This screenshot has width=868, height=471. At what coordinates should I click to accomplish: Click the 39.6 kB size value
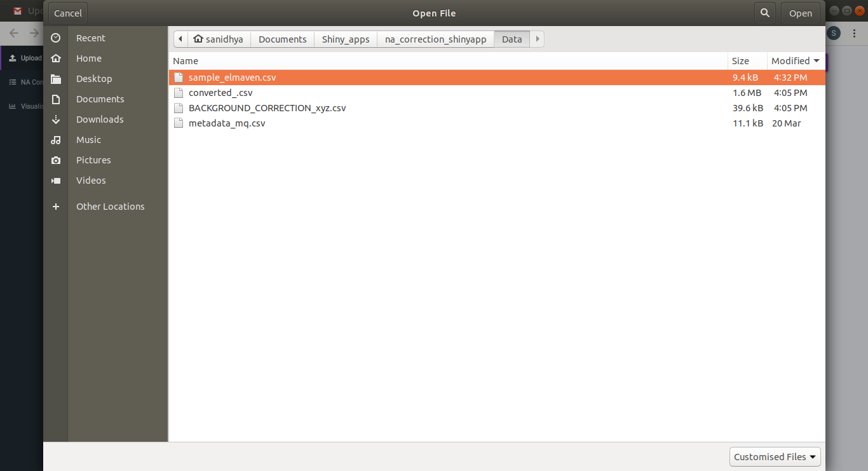point(748,108)
